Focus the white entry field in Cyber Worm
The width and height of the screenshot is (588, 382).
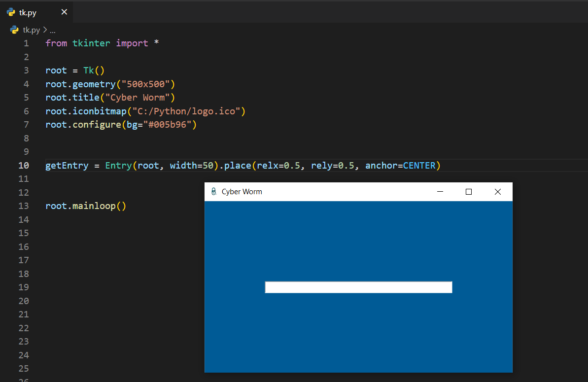(x=358, y=287)
